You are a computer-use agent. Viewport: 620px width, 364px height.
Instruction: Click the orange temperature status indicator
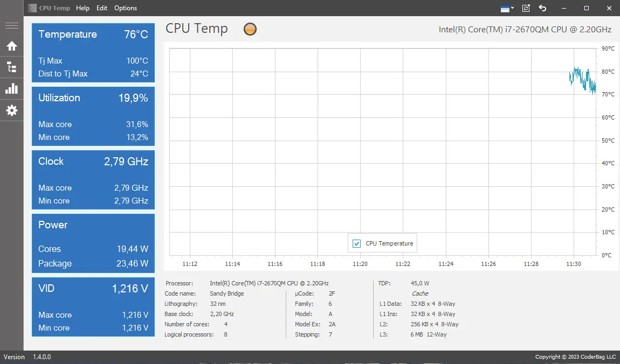pos(250,29)
